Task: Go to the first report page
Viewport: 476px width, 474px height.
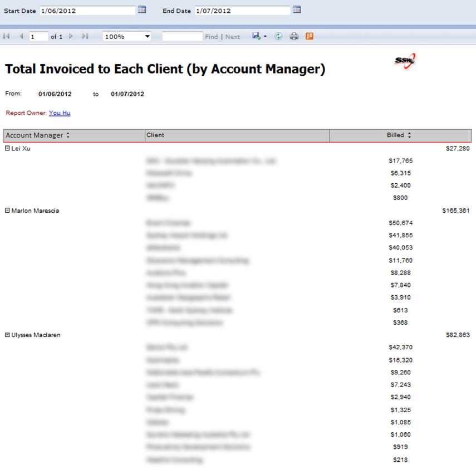Action: (x=7, y=36)
